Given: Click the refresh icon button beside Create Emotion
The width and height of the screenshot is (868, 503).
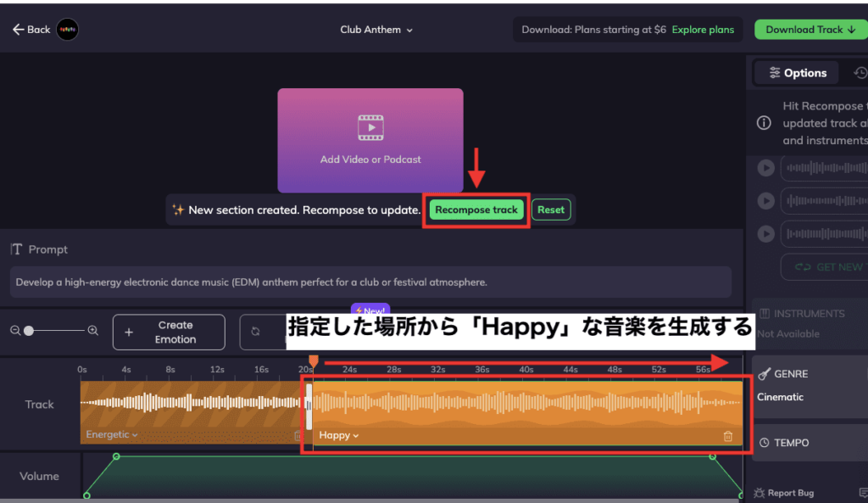Looking at the screenshot, I should click(x=255, y=332).
